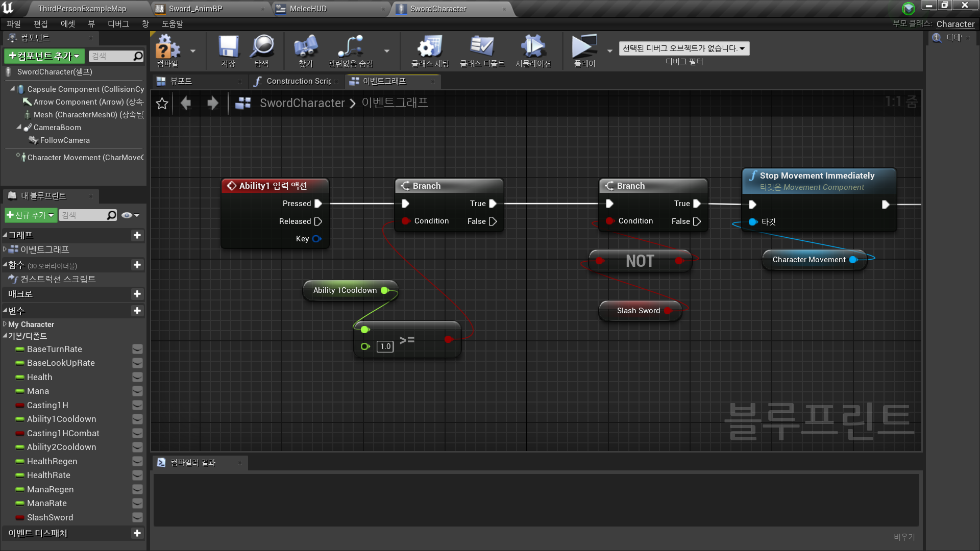The image size is (980, 551).
Task: Open the 디버그 menu
Action: click(118, 23)
